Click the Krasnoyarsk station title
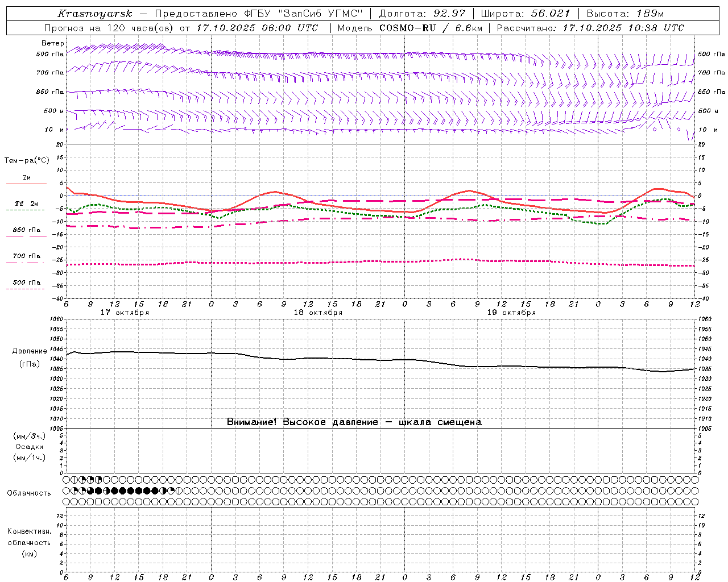This screenshot has width=728, height=582. click(x=94, y=14)
